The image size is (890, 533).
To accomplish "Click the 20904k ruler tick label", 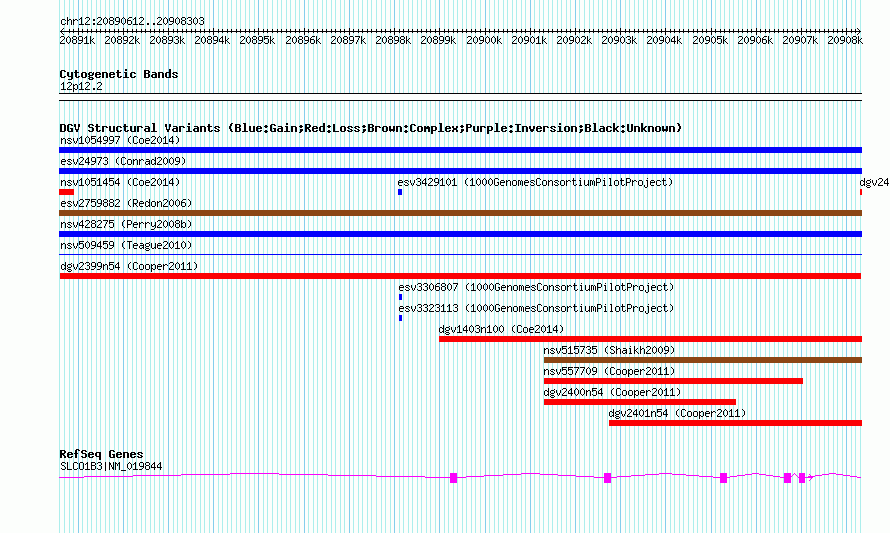I will coord(664,40).
